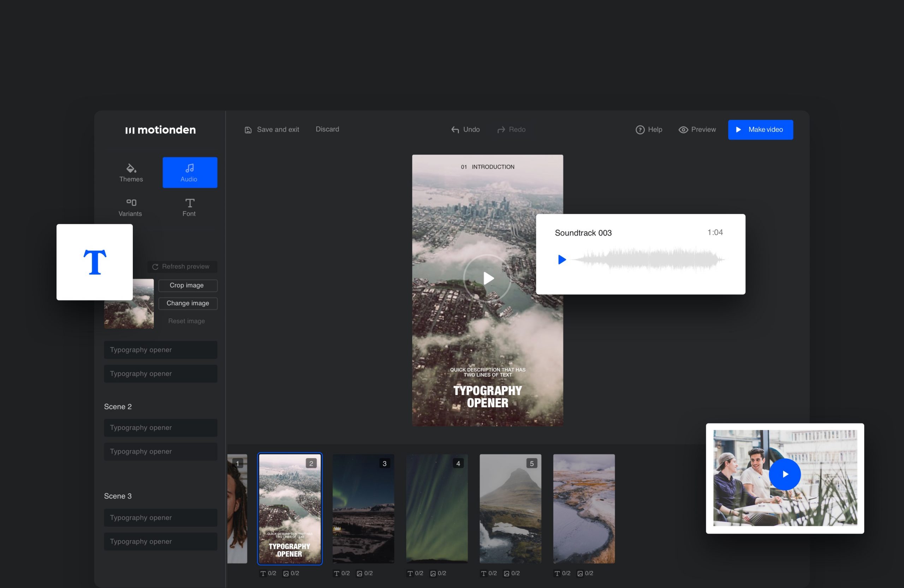Select the Audio tab
Image resolution: width=904 pixels, height=588 pixels.
pos(190,172)
